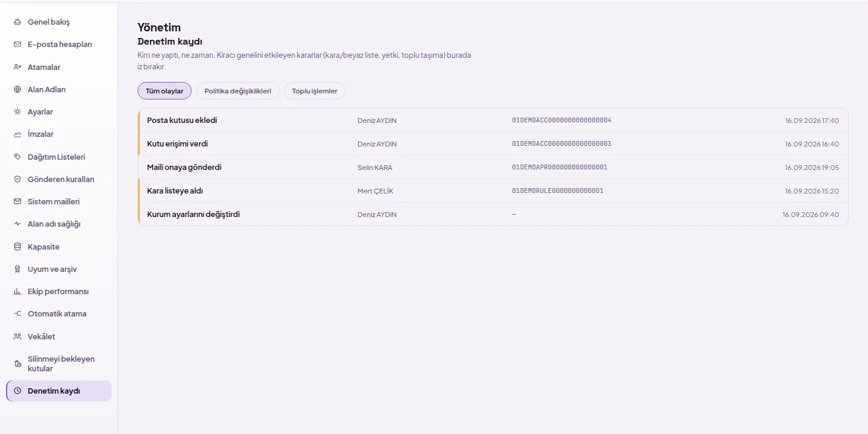The image size is (868, 434).
Task: Click the Kurum ayarlarını değiştirdi entry
Action: 493,214
